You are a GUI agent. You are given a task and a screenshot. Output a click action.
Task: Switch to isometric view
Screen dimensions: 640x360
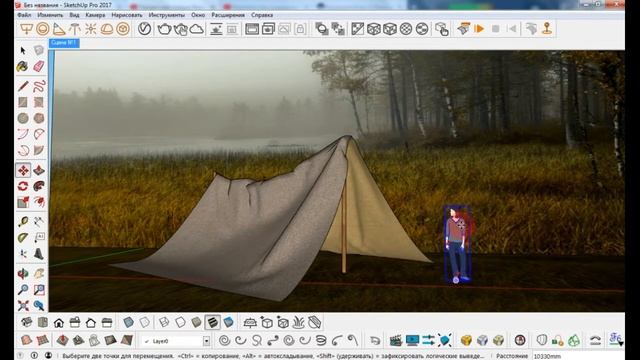[x=27, y=322]
